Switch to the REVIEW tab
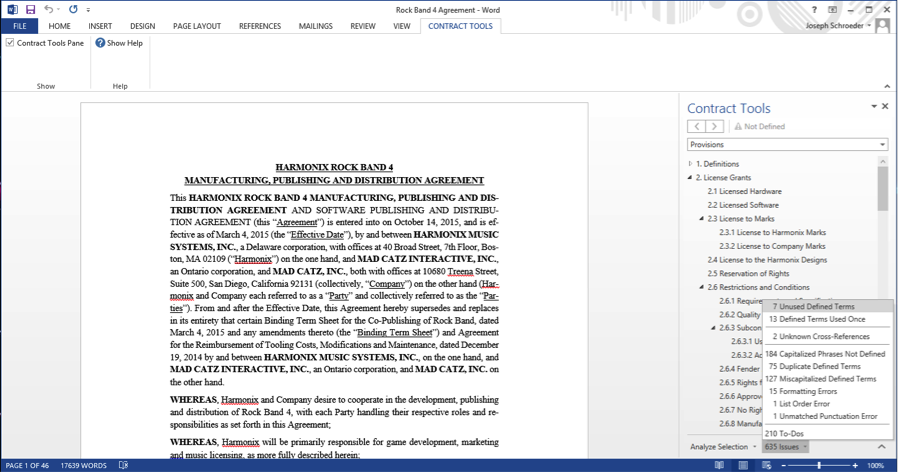 (363, 26)
